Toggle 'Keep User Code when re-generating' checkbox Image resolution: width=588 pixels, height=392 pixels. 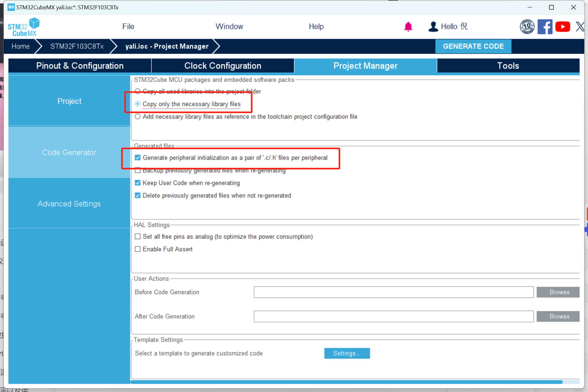(138, 183)
